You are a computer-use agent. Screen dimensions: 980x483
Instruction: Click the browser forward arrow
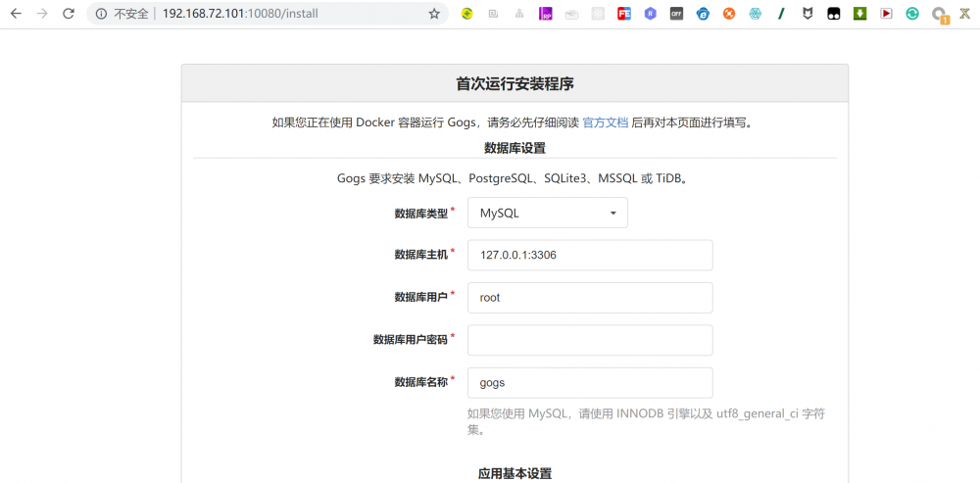[x=42, y=14]
